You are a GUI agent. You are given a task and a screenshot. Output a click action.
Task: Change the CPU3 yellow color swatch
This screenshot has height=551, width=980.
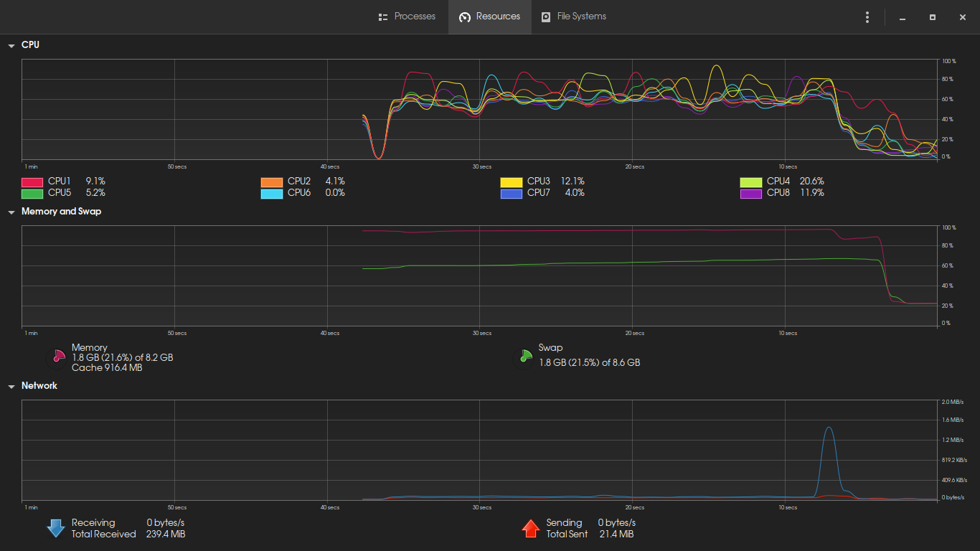[x=512, y=182]
